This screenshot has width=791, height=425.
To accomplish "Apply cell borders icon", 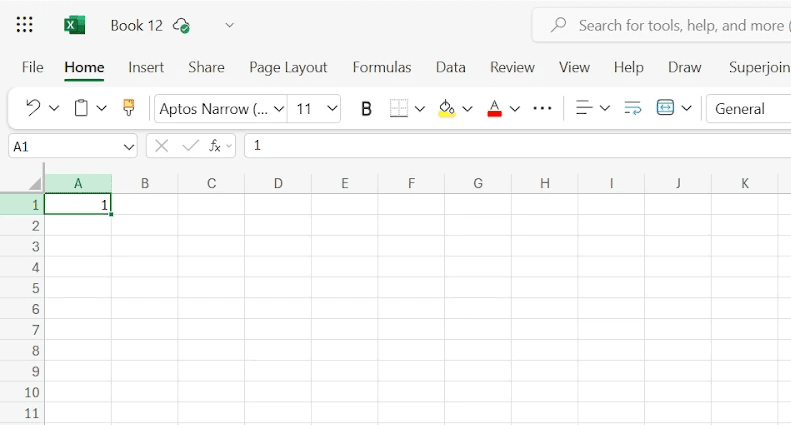I will coord(399,109).
